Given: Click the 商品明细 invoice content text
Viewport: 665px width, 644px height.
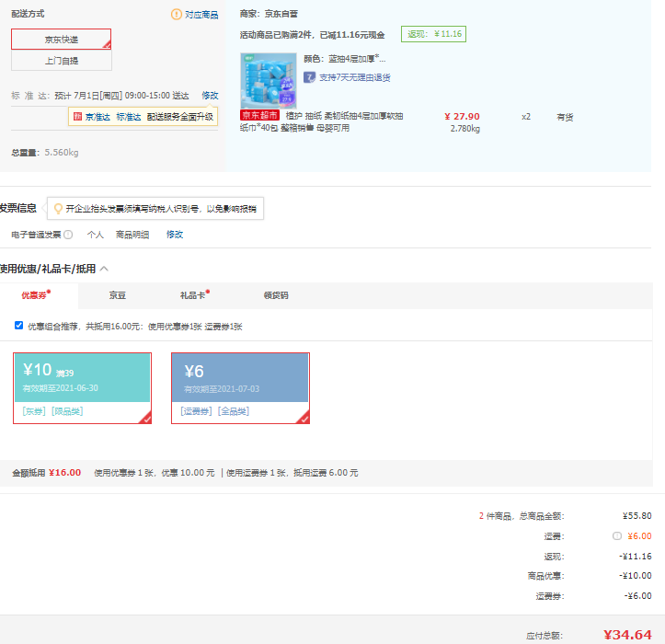Looking at the screenshot, I should click(x=132, y=235).
